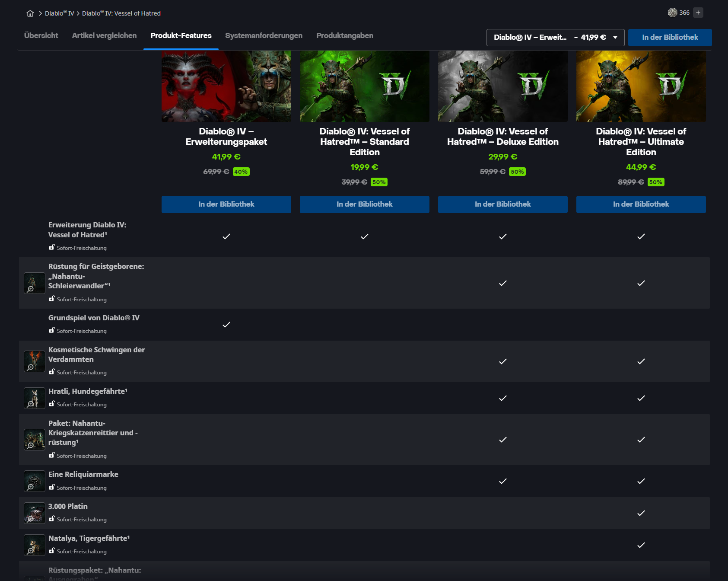Add balance with the plus button
The height and width of the screenshot is (581, 728).
pyautogui.click(x=698, y=13)
